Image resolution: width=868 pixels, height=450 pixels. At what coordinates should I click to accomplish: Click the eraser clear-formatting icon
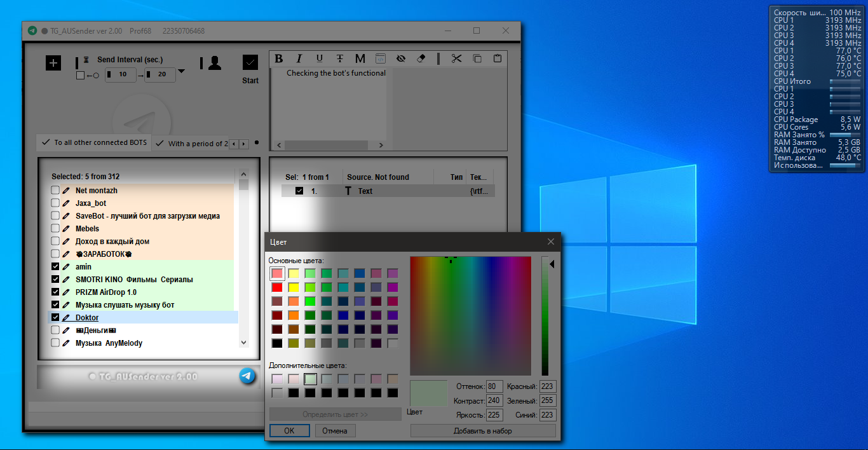[x=421, y=58]
